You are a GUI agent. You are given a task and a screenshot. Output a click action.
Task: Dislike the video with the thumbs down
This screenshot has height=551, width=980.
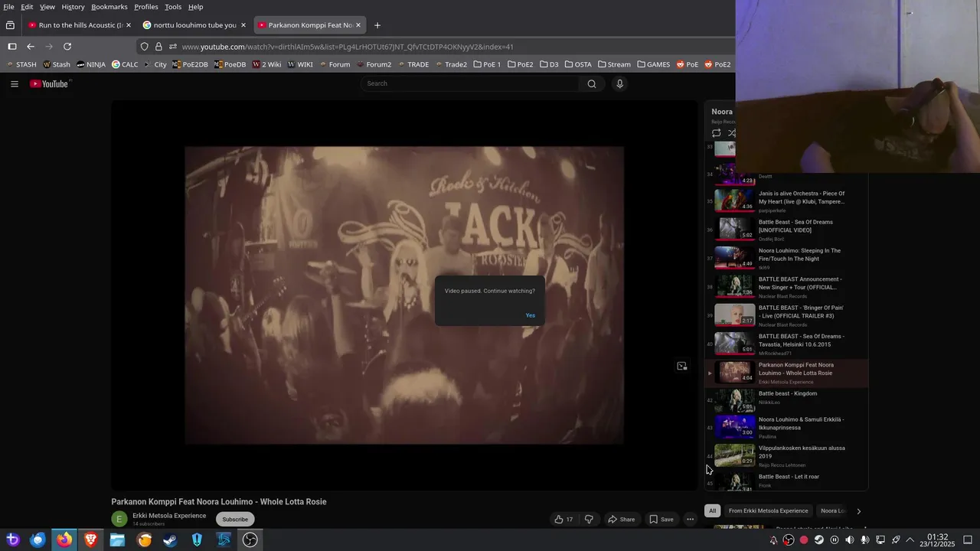click(589, 519)
